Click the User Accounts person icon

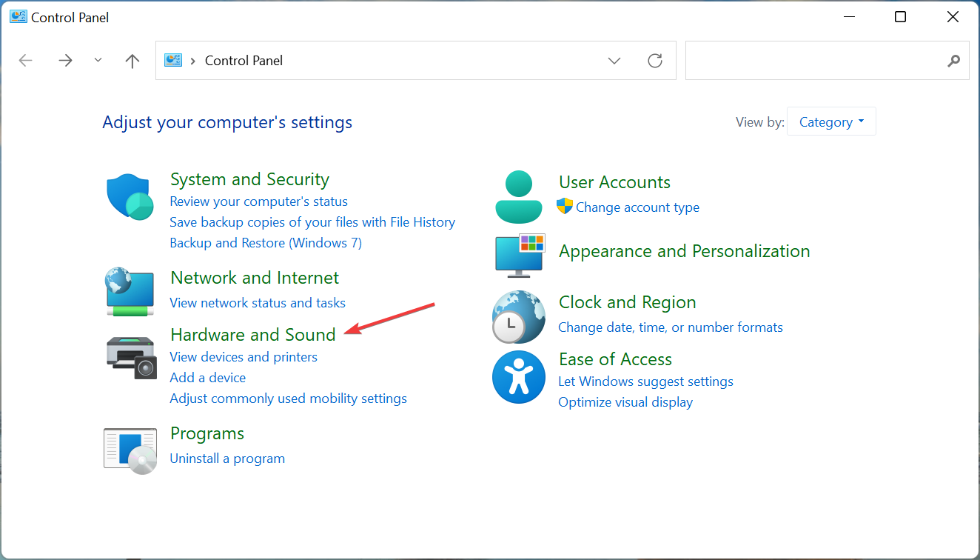click(519, 197)
